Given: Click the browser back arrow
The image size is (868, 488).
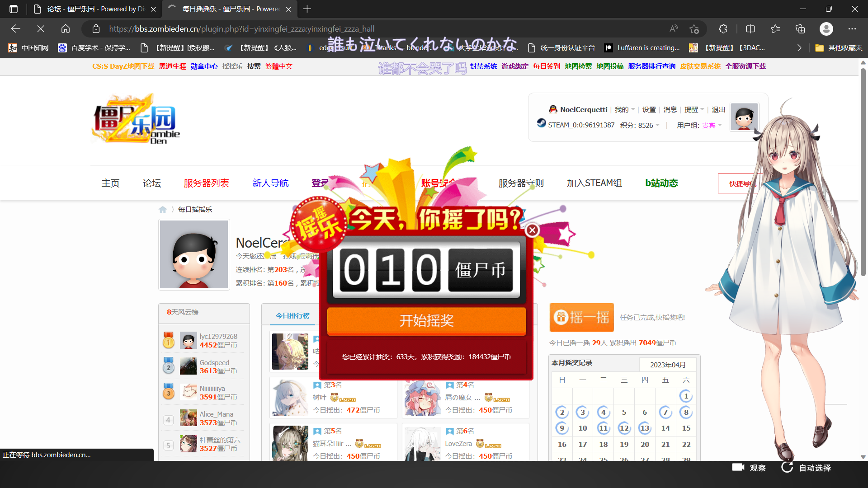Looking at the screenshot, I should click(16, 29).
